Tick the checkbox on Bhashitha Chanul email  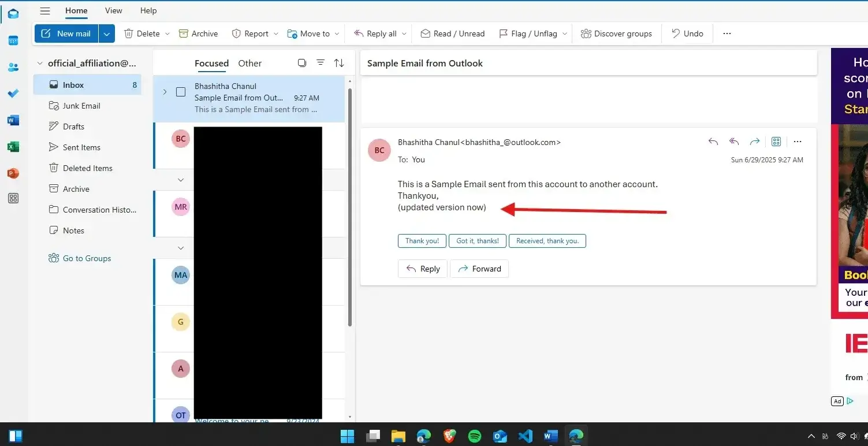click(x=181, y=92)
